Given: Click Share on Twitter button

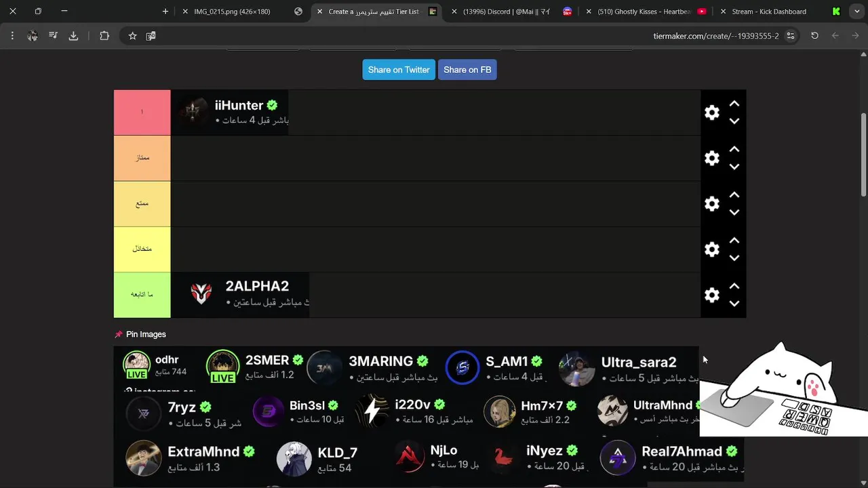Looking at the screenshot, I should [x=399, y=70].
